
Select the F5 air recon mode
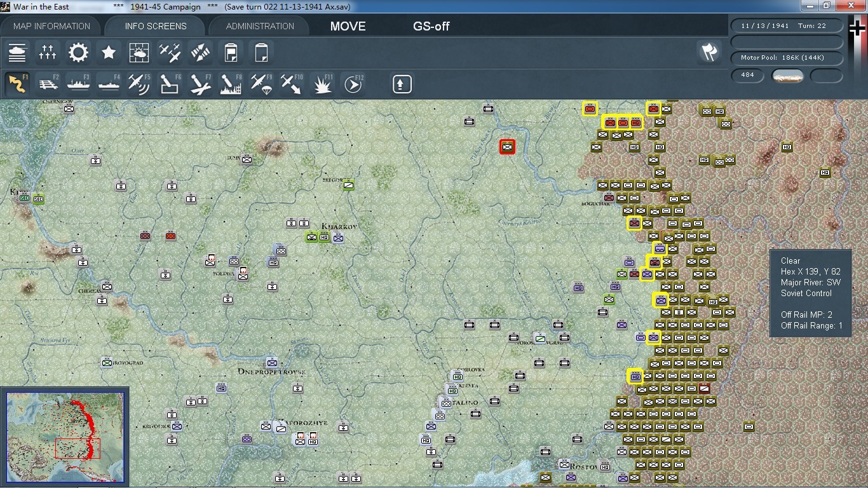[x=139, y=84]
